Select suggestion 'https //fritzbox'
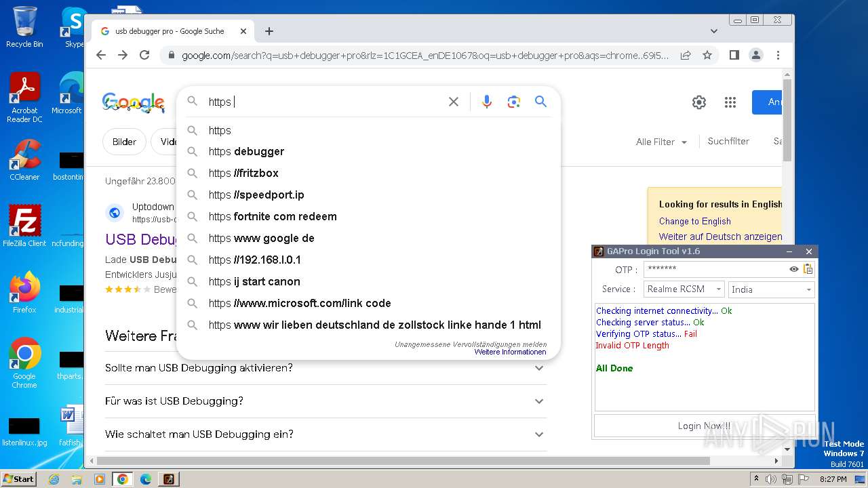 (368, 174)
